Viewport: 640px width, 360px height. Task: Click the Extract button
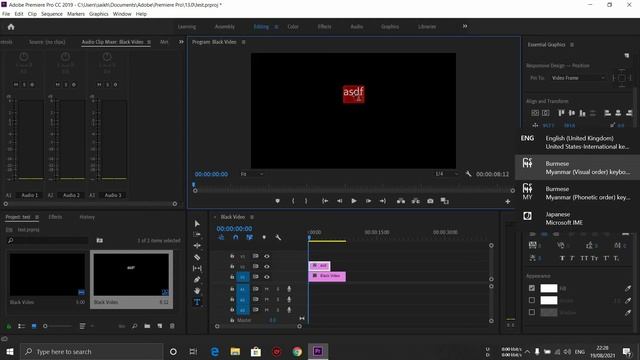coord(416,201)
